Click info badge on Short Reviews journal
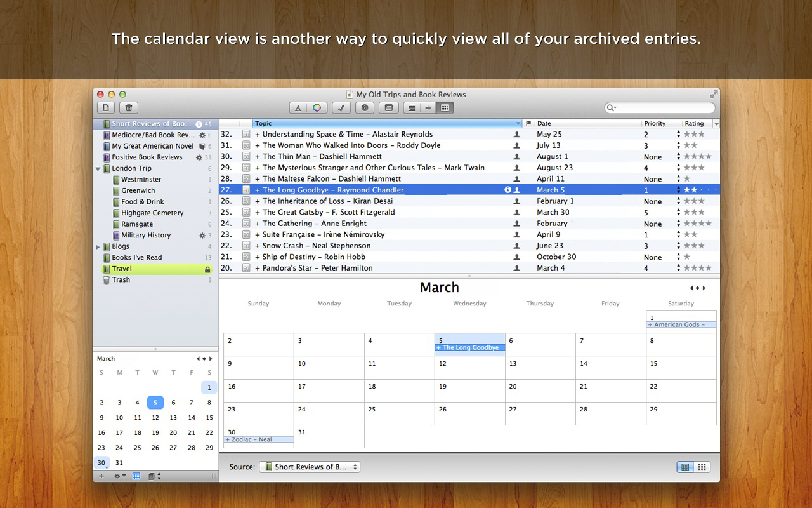The image size is (812, 508). 199,124
